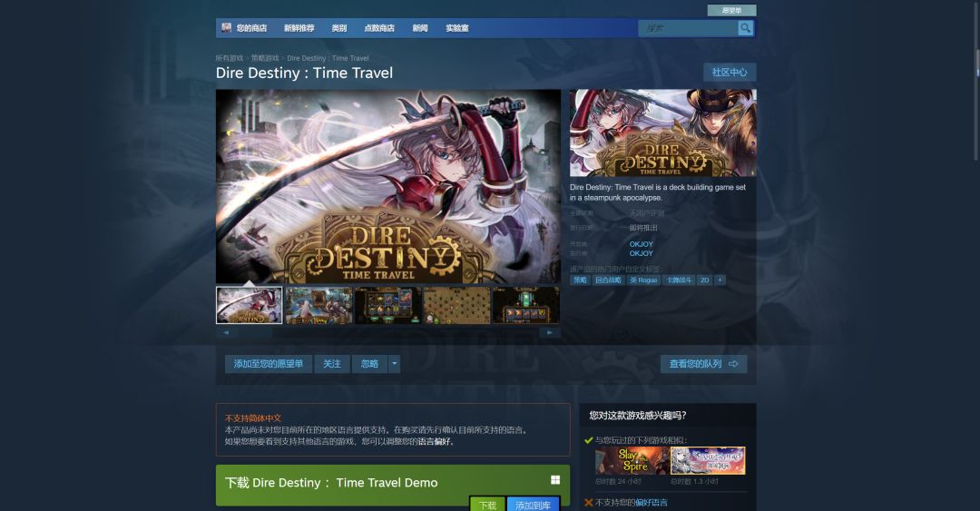980x511 pixels.
Task: Click the 策略游戏 breadcrumb link
Action: 265,58
